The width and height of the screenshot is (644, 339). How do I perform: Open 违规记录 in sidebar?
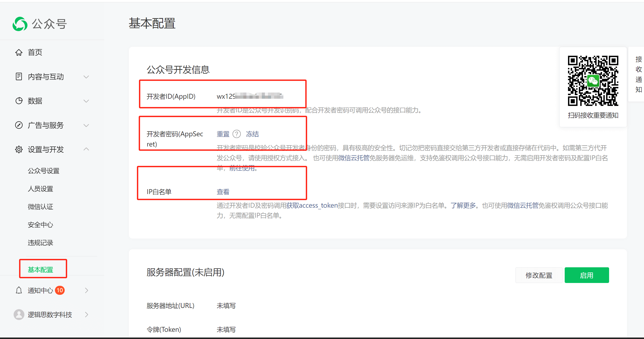click(x=40, y=243)
